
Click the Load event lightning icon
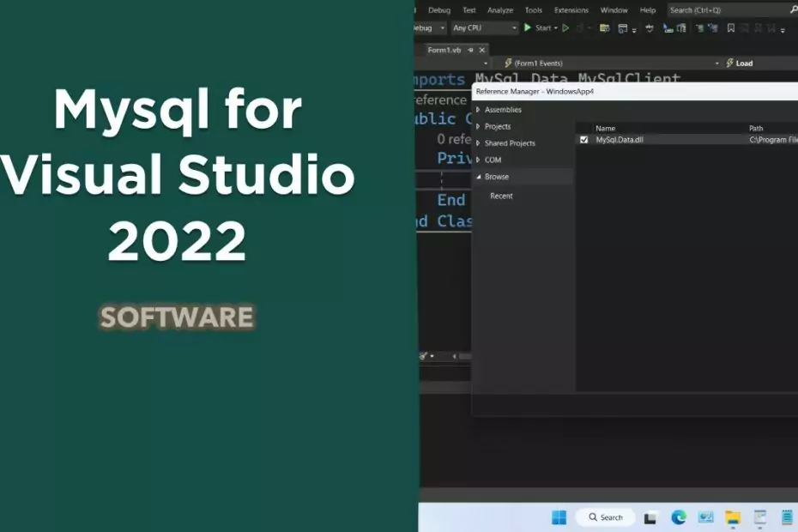point(730,63)
